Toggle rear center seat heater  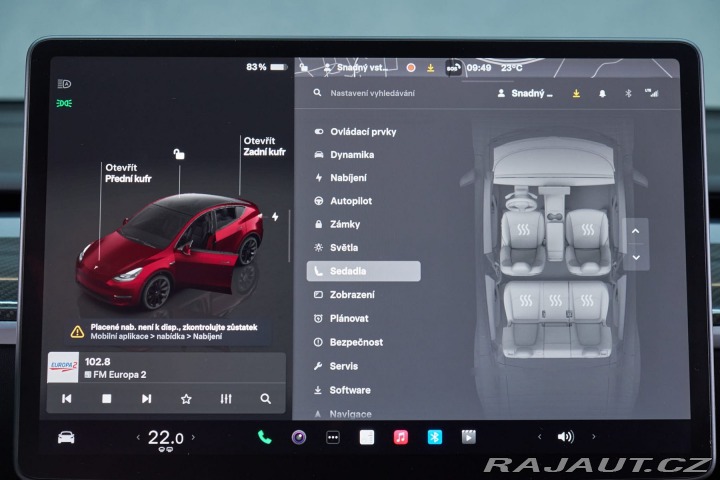(x=556, y=300)
